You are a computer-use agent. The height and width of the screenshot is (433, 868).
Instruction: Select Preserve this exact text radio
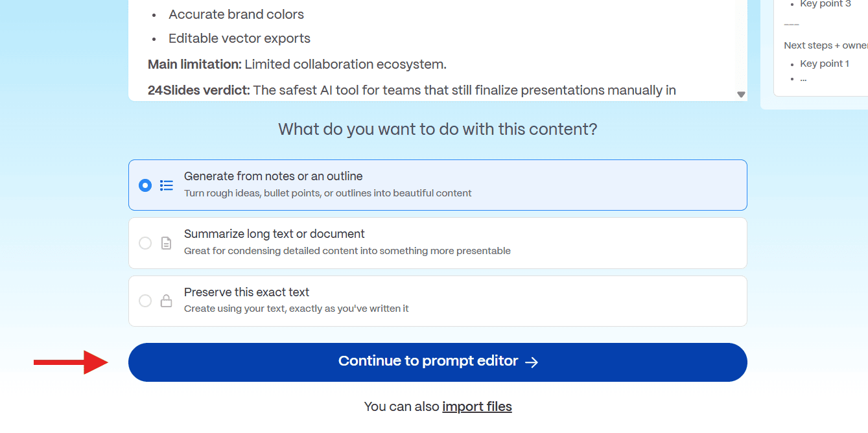(x=145, y=301)
